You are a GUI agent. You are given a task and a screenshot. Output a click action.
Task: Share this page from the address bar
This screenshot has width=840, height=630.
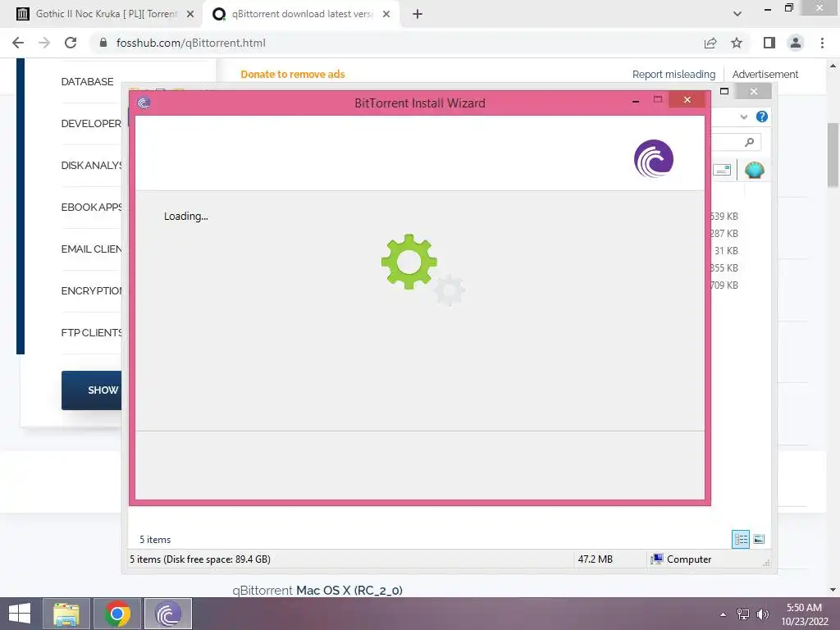(710, 43)
